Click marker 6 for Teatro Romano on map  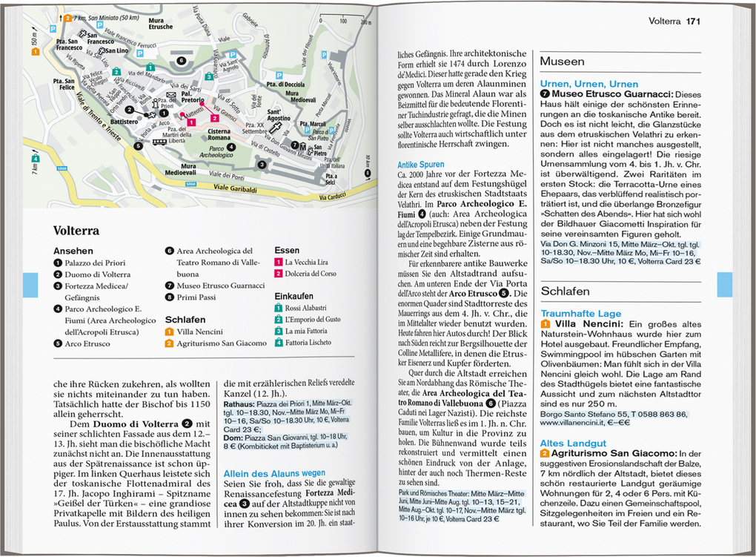click(181, 61)
